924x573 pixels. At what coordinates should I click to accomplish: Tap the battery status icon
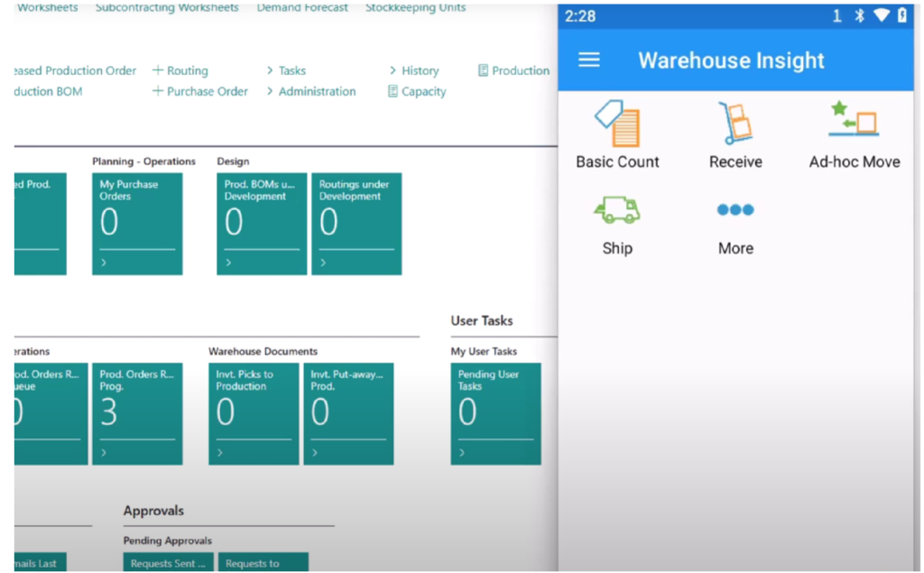[x=902, y=15]
